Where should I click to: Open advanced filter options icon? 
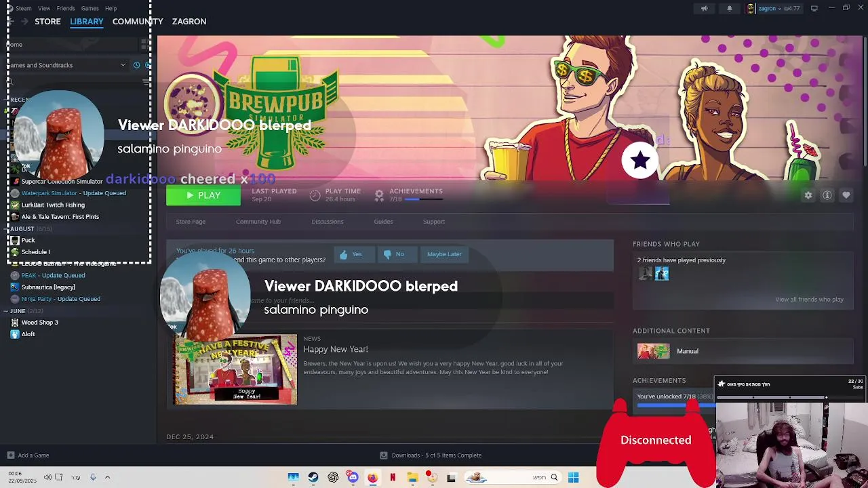pos(146,81)
